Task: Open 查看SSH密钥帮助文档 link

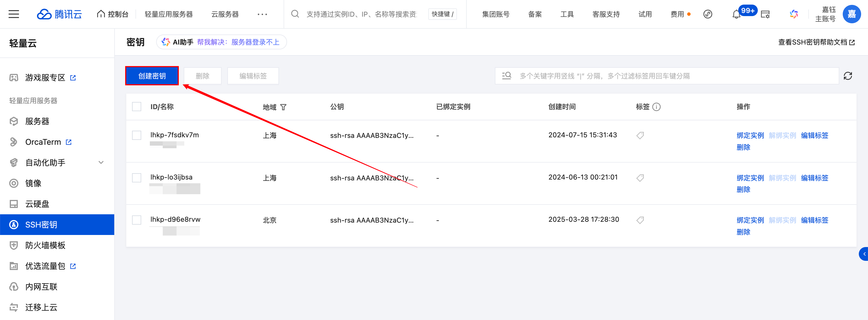Action: coord(816,42)
